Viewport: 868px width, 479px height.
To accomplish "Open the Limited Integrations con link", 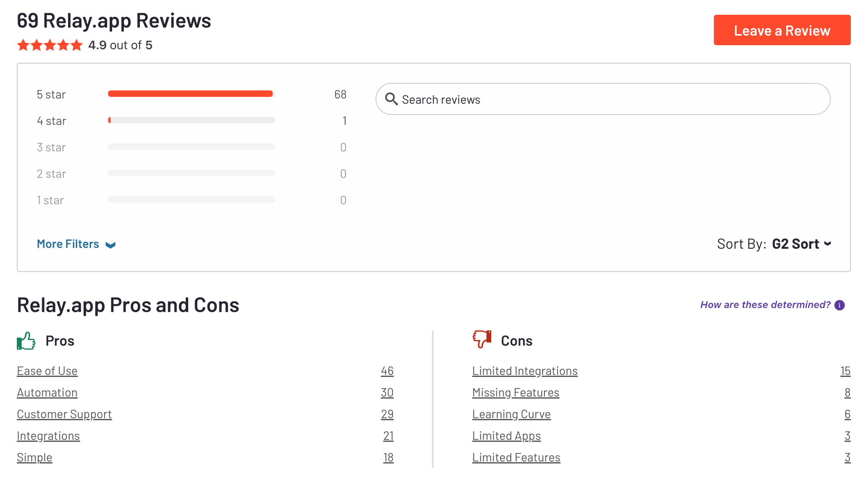I will click(x=525, y=371).
